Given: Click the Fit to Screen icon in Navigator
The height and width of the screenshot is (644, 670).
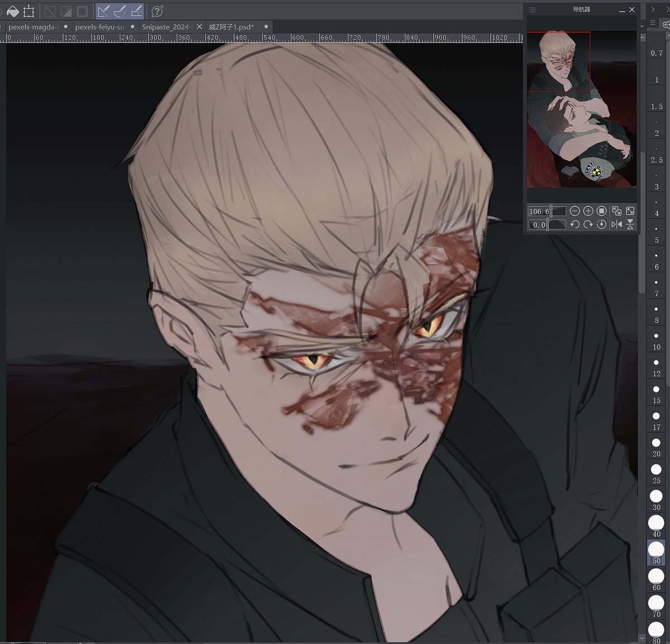Looking at the screenshot, I should click(x=630, y=211).
